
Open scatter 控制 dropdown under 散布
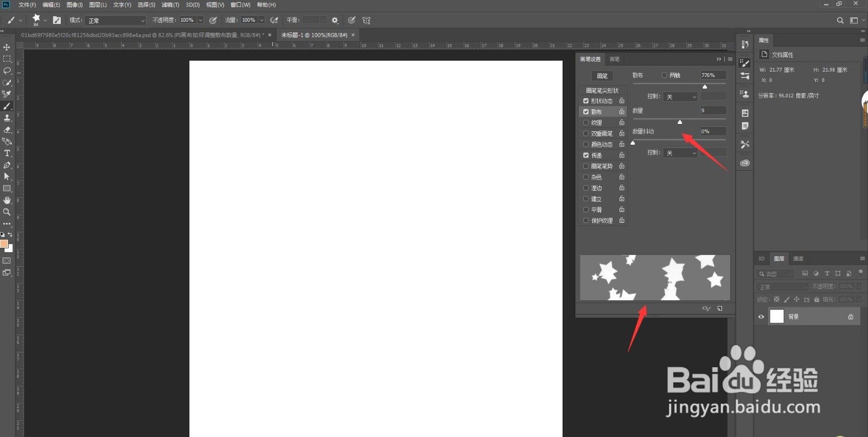click(x=680, y=97)
